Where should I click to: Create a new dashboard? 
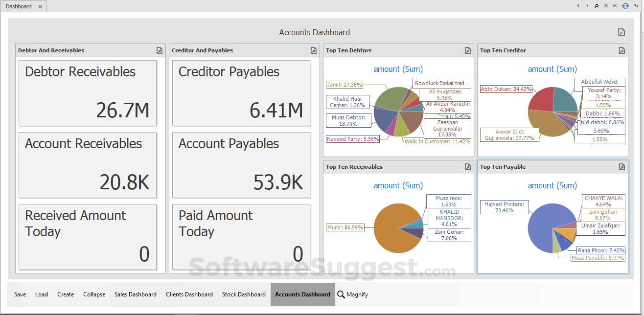[65, 294]
